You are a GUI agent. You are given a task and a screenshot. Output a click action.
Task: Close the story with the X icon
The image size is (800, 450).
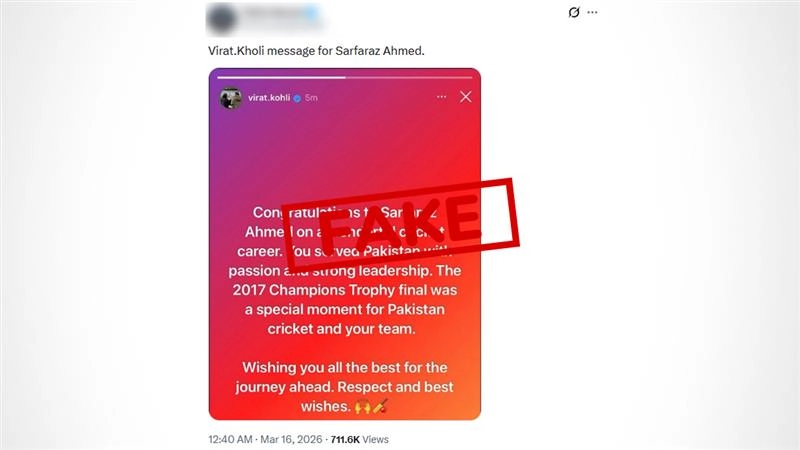tap(465, 97)
